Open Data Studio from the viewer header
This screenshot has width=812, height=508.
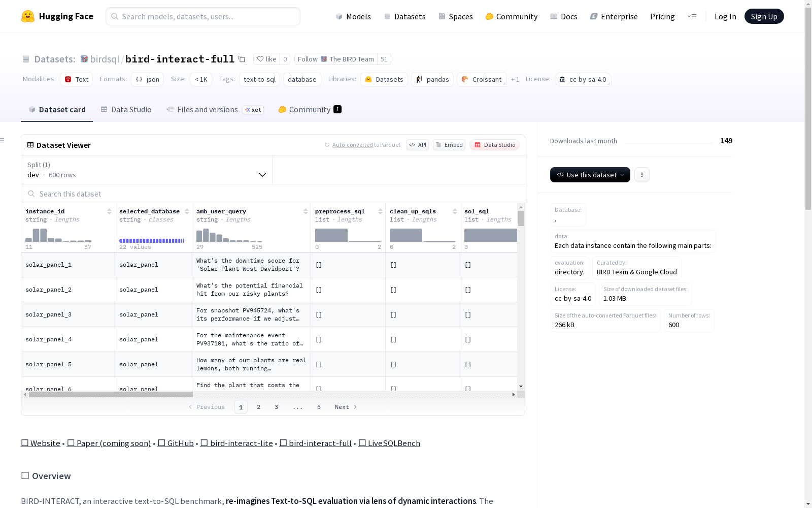pyautogui.click(x=495, y=145)
